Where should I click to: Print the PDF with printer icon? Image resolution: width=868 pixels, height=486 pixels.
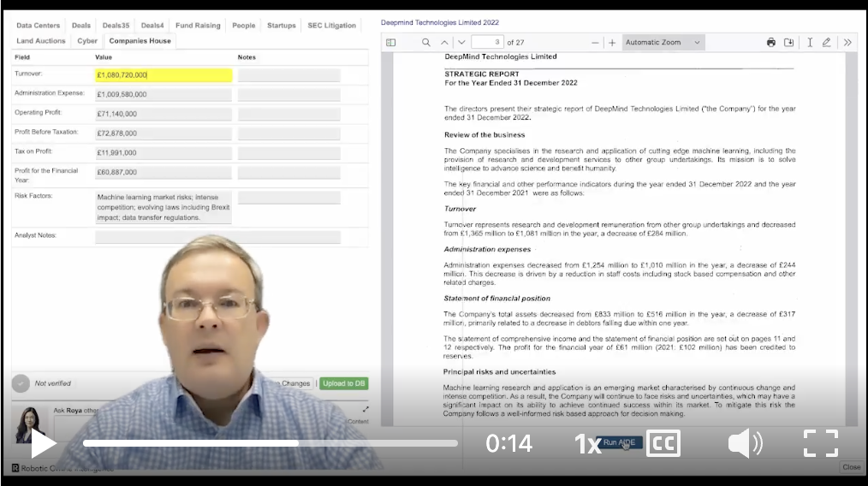771,42
